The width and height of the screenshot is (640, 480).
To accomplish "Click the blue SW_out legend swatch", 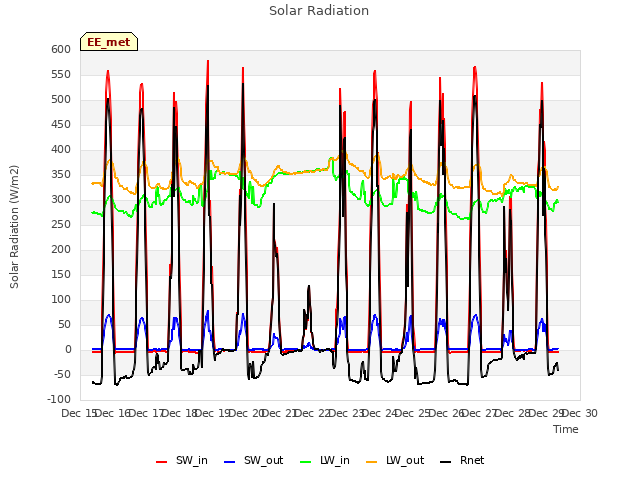I will coord(230,462).
